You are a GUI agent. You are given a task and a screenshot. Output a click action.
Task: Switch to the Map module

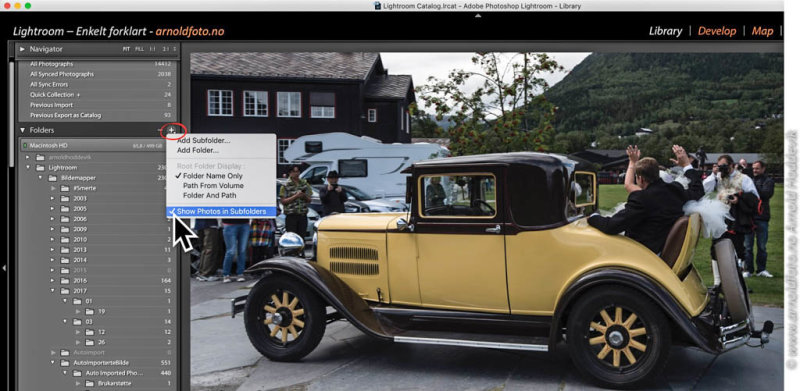pos(762,31)
